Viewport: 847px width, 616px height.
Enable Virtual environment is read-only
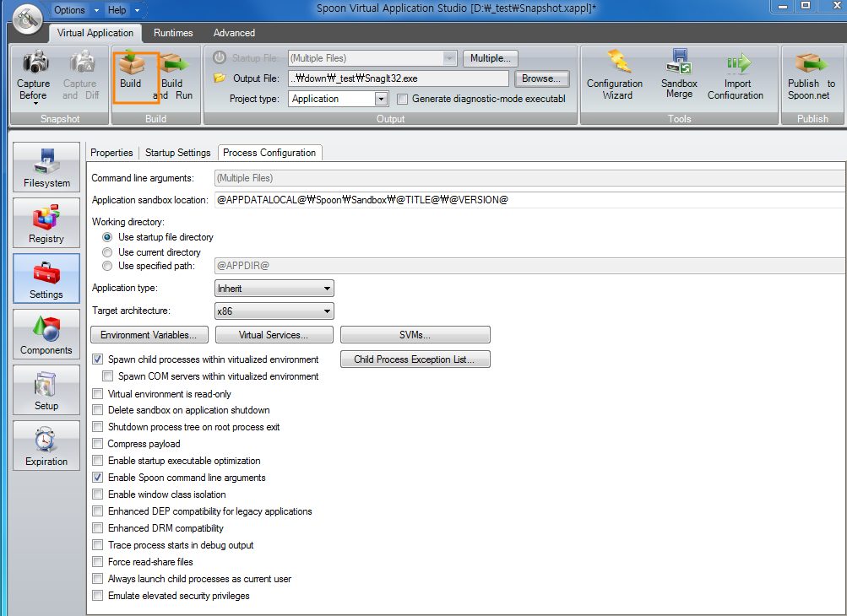(x=98, y=393)
